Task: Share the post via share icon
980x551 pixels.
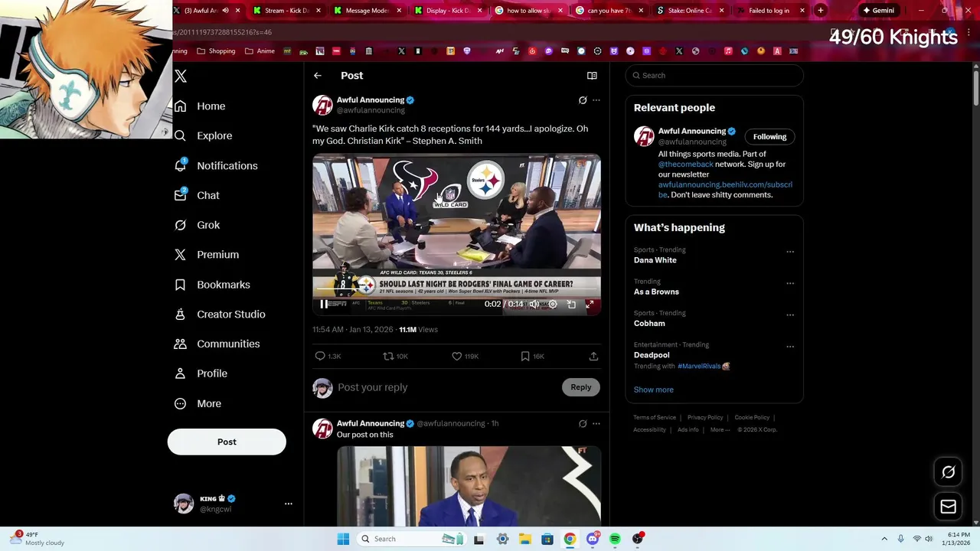Action: 593,357
